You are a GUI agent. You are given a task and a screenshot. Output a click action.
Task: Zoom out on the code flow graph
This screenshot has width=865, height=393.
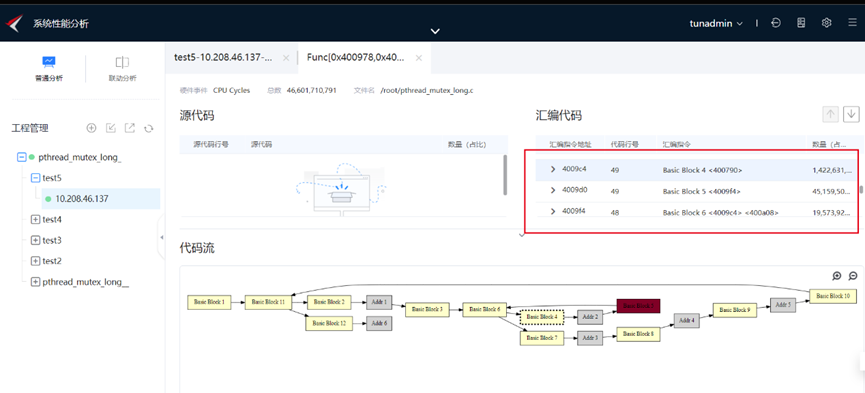point(853,276)
